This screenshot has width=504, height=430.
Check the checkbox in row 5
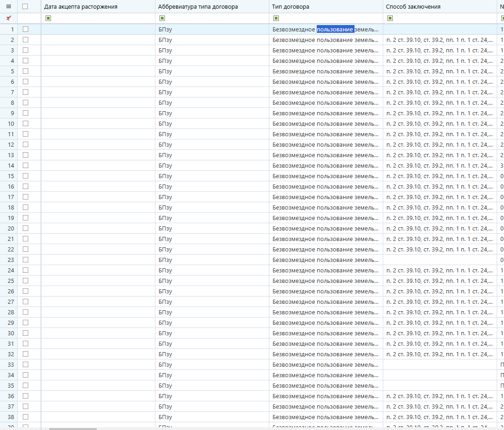point(26,72)
